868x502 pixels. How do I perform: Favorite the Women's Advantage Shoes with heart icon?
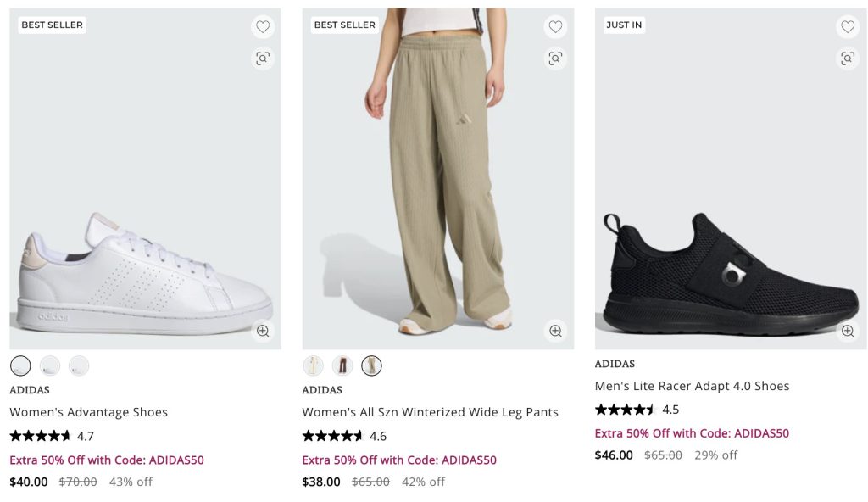point(263,27)
